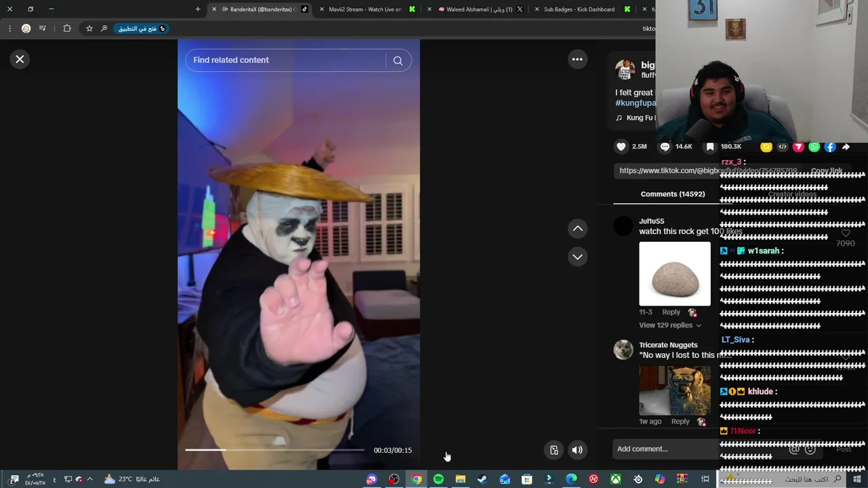868x488 pixels.
Task: Open commenter Jul1u55's profile name
Action: point(652,221)
